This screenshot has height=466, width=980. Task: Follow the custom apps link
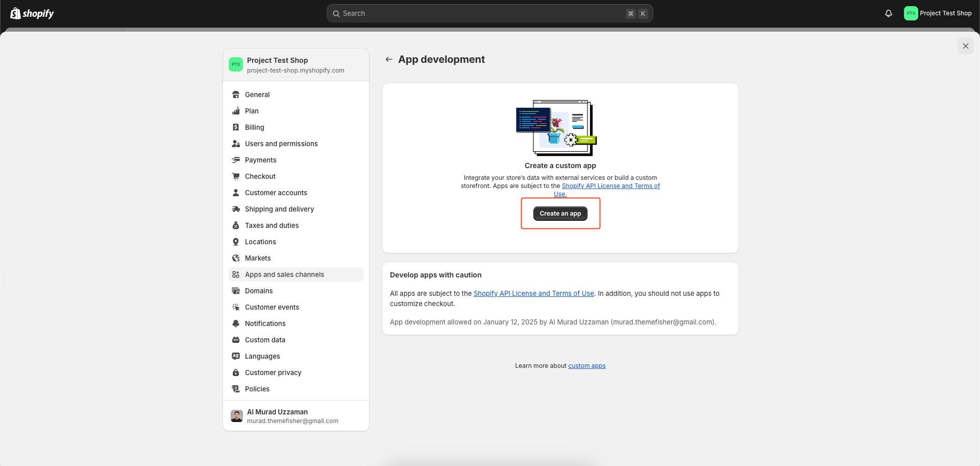click(x=587, y=366)
